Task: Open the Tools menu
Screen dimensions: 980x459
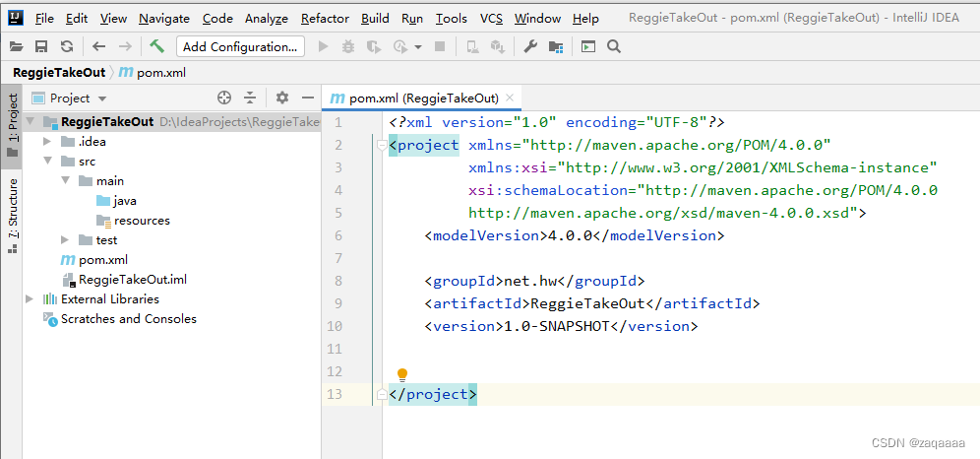Action: 452,18
